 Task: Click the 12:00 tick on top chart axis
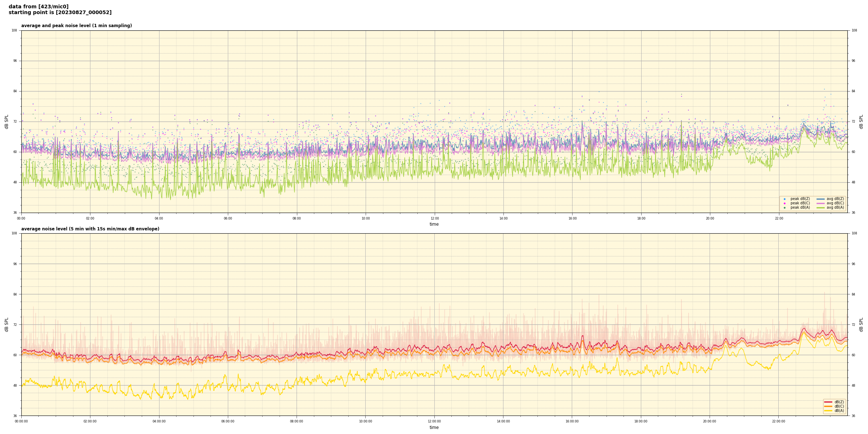tap(434, 218)
